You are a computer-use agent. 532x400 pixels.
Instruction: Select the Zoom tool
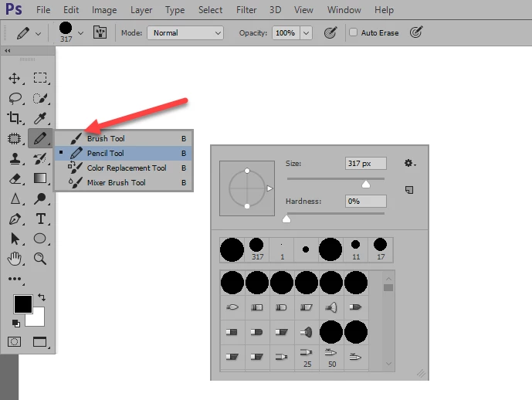[x=40, y=259]
